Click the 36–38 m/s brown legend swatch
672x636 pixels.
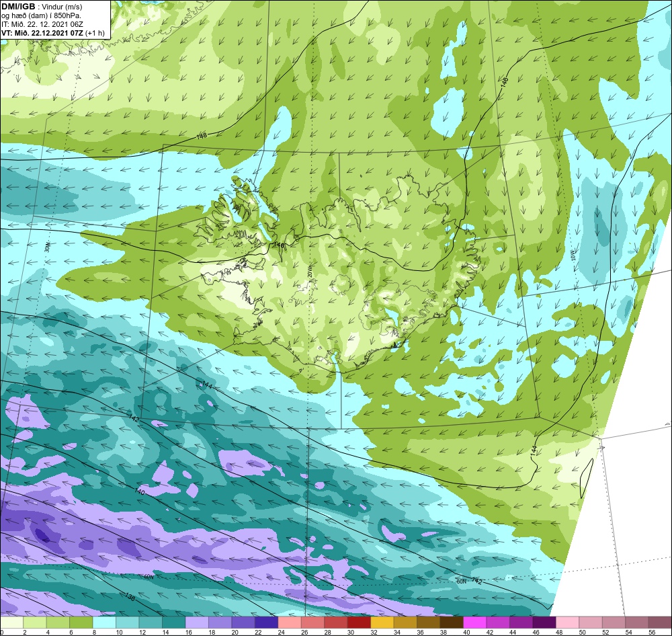click(x=428, y=623)
